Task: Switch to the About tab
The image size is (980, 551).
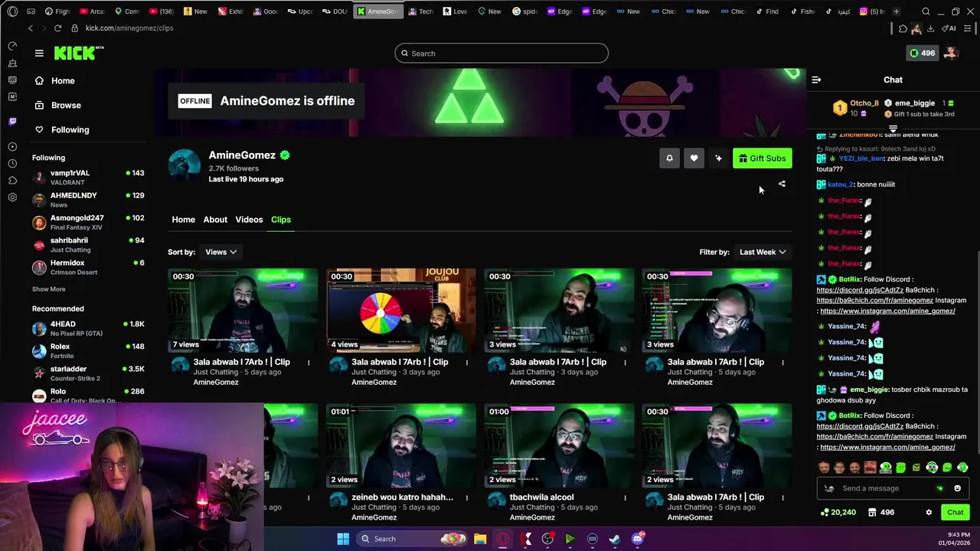Action: tap(215, 220)
